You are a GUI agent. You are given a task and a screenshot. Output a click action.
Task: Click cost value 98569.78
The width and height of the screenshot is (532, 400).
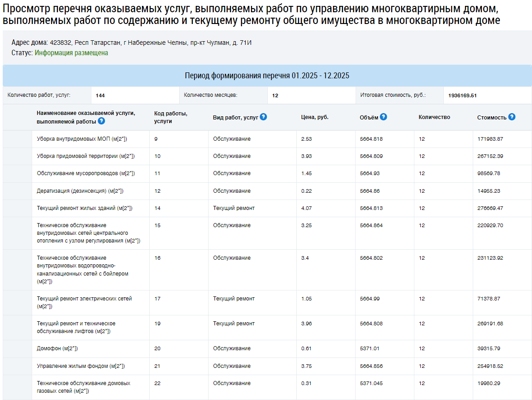pyautogui.click(x=489, y=173)
